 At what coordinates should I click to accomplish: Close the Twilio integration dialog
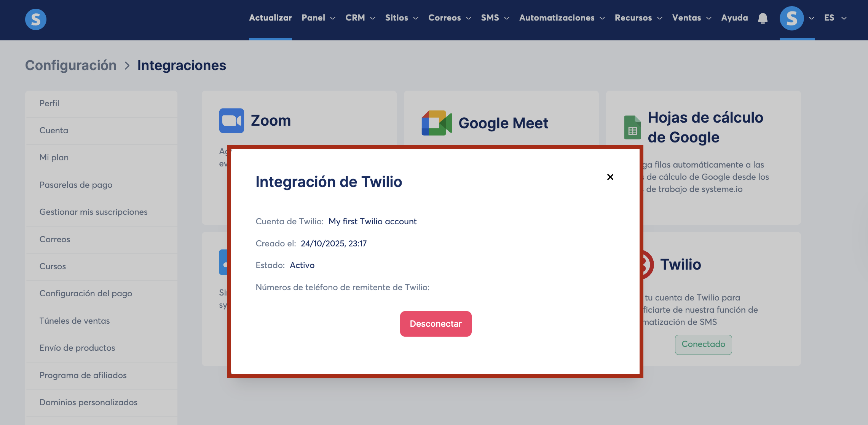coord(610,177)
